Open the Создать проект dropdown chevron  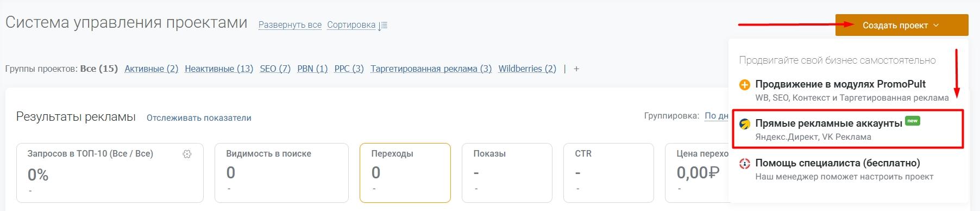click(936, 26)
